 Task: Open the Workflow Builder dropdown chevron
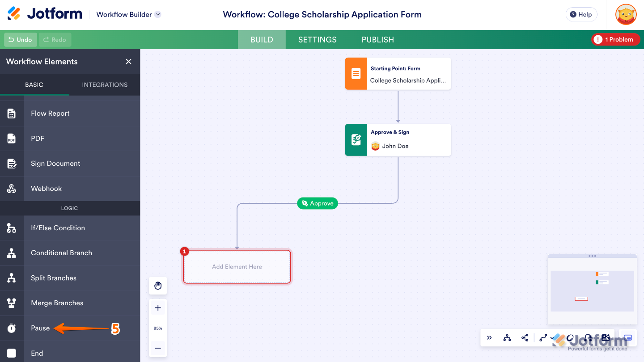(x=157, y=14)
